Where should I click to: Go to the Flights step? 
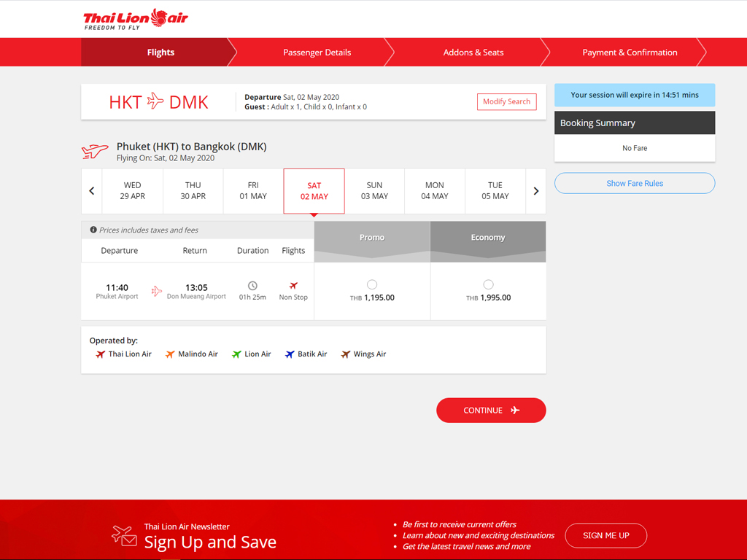click(x=160, y=52)
